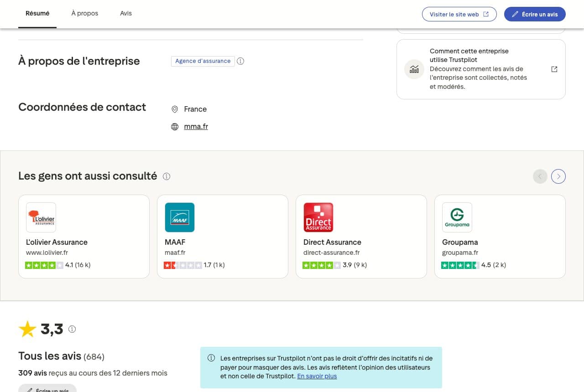Click the chart icon in Trustpilot usage card
The width and height of the screenshot is (584, 392).
414,69
